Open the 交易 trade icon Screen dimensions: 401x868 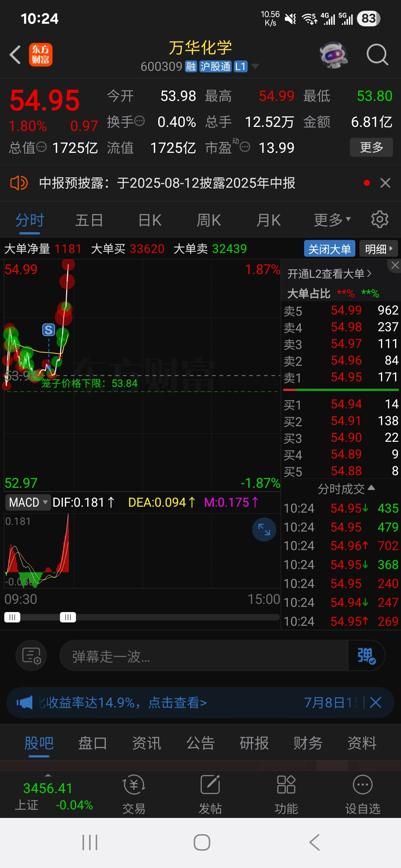[x=134, y=794]
